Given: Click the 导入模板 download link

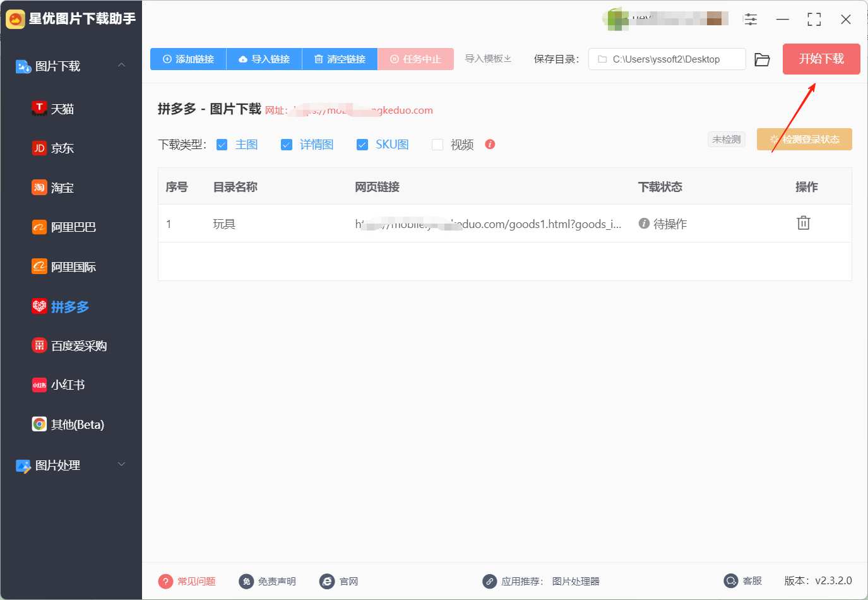Looking at the screenshot, I should (488, 59).
